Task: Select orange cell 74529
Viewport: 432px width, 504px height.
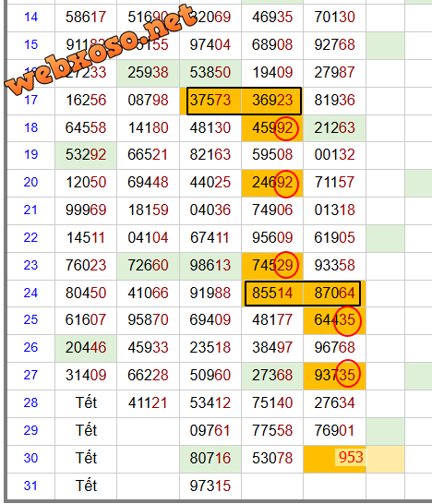Action: (x=272, y=265)
